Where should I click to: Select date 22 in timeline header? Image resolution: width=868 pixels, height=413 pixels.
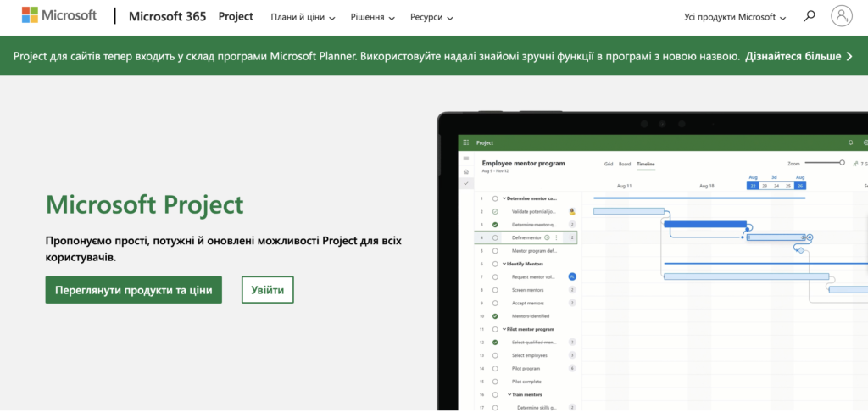click(753, 186)
